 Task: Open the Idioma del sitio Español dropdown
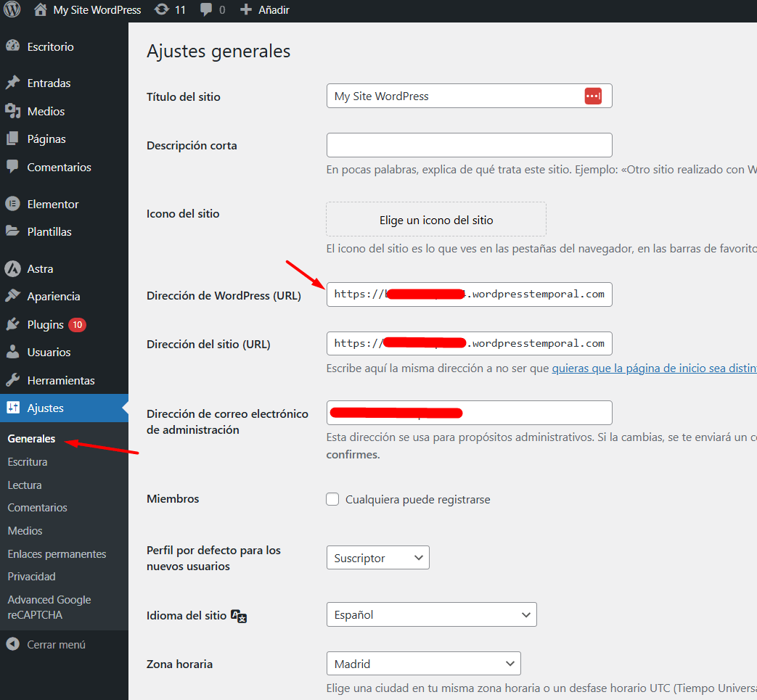tap(431, 614)
